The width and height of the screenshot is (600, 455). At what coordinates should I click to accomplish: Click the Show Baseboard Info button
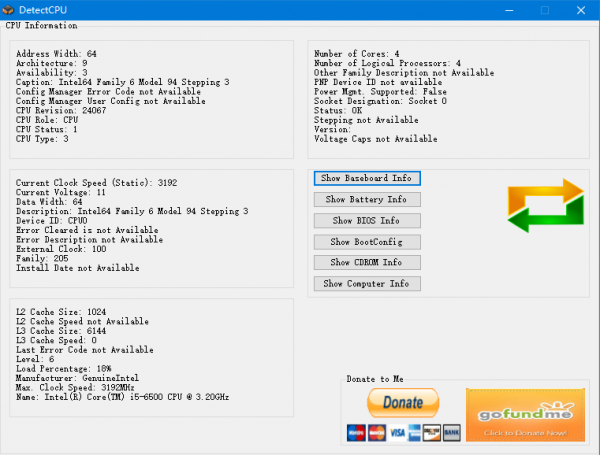click(367, 178)
